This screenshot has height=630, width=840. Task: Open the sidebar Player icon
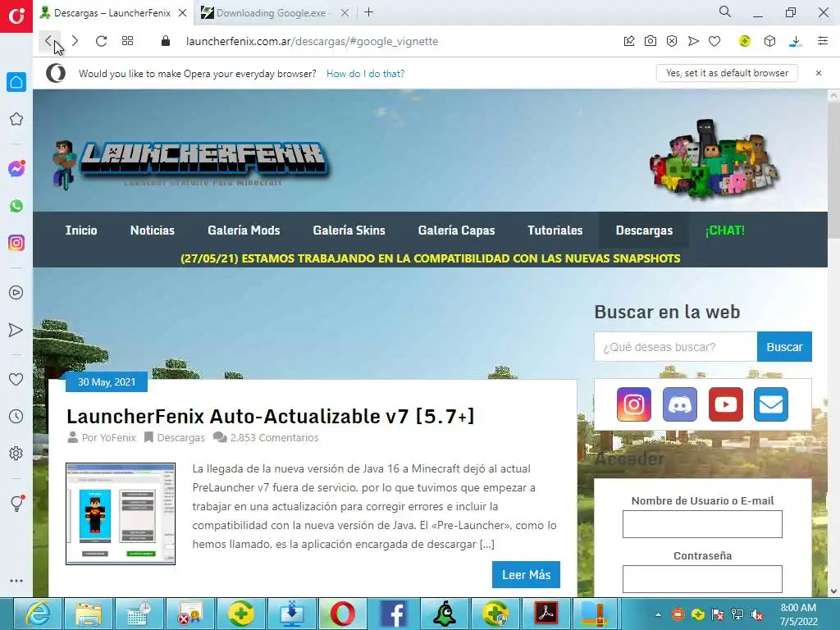(x=16, y=293)
